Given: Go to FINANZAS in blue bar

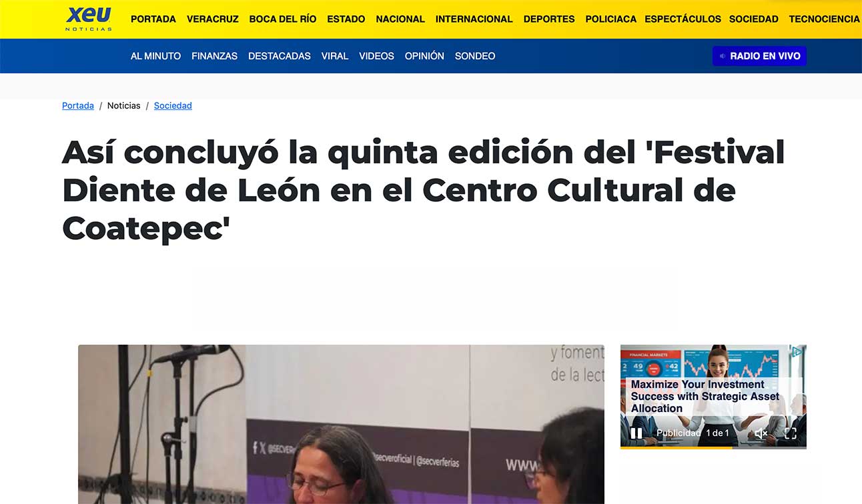Looking at the screenshot, I should click(x=214, y=56).
